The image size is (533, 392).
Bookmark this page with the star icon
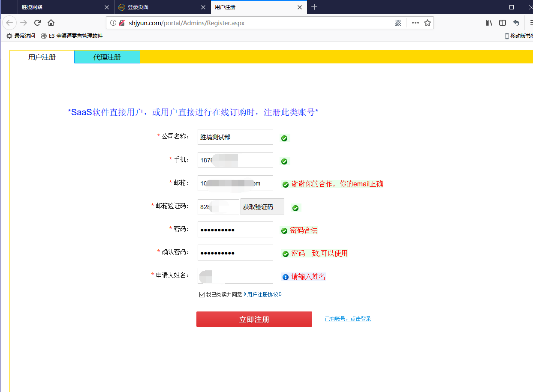pyautogui.click(x=428, y=23)
